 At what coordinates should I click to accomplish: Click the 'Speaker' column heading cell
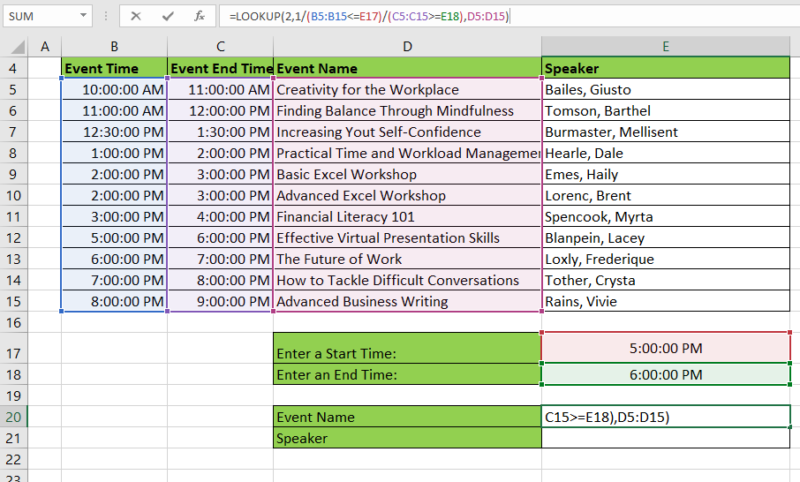pyautogui.click(x=665, y=68)
